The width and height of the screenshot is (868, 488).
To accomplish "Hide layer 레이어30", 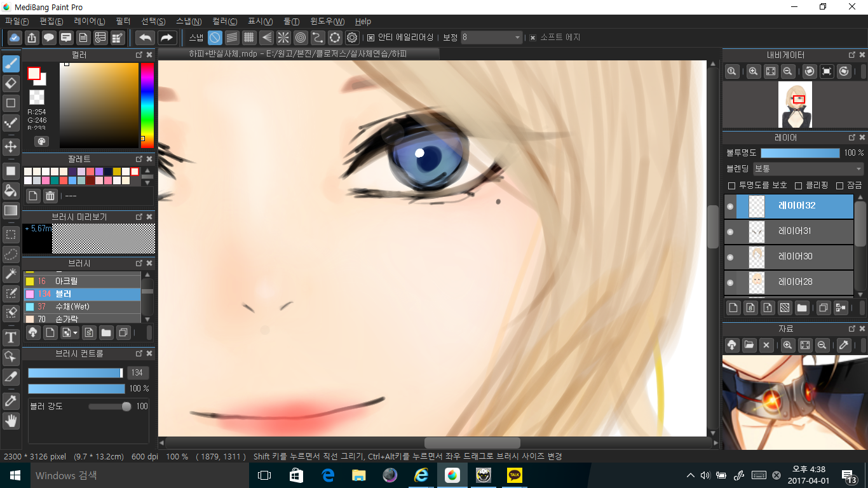I will point(730,257).
